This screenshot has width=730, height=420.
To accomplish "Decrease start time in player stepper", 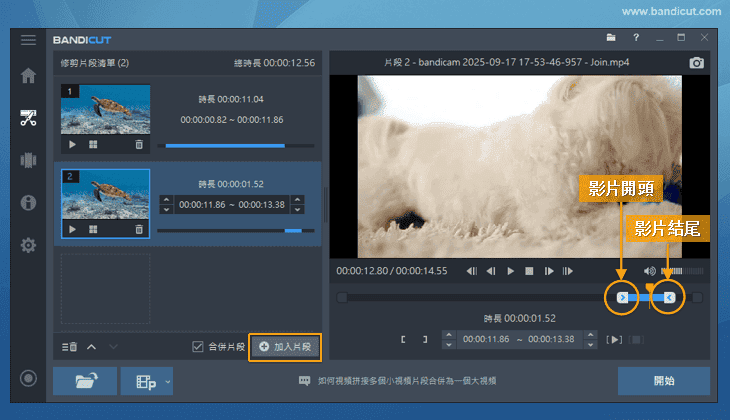I will (448, 345).
